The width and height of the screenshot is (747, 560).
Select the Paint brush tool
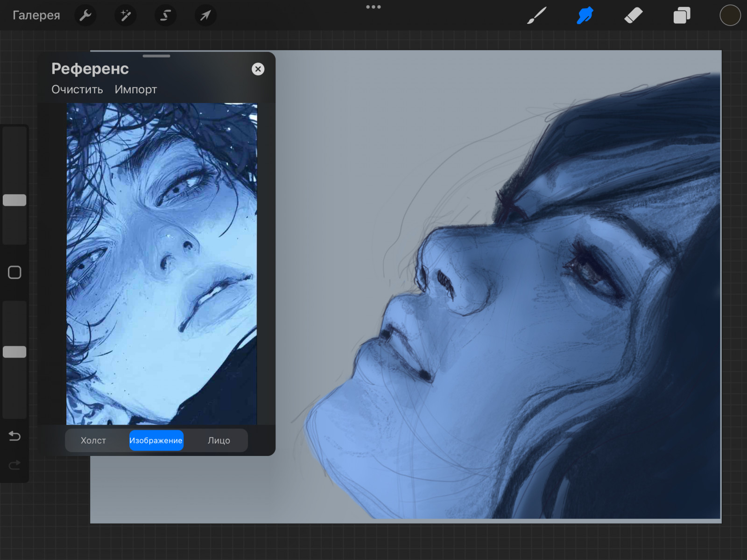click(x=537, y=15)
